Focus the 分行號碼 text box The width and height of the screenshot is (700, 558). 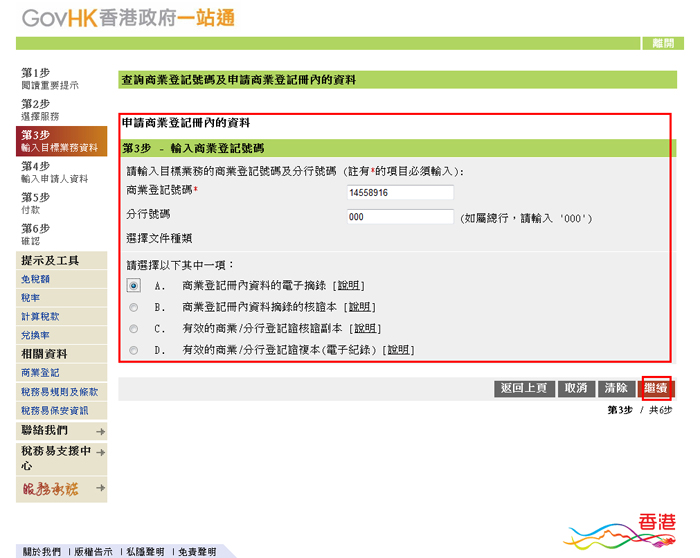pos(399,216)
